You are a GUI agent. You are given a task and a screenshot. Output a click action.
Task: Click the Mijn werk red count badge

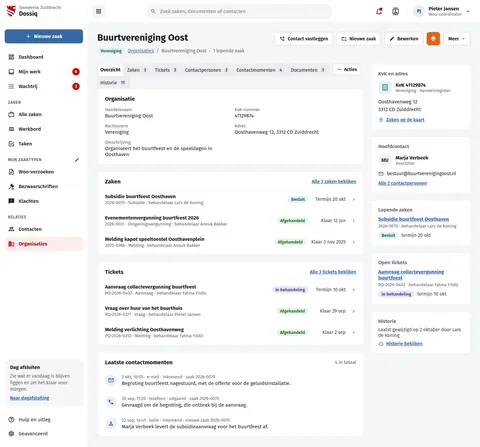coord(76,72)
